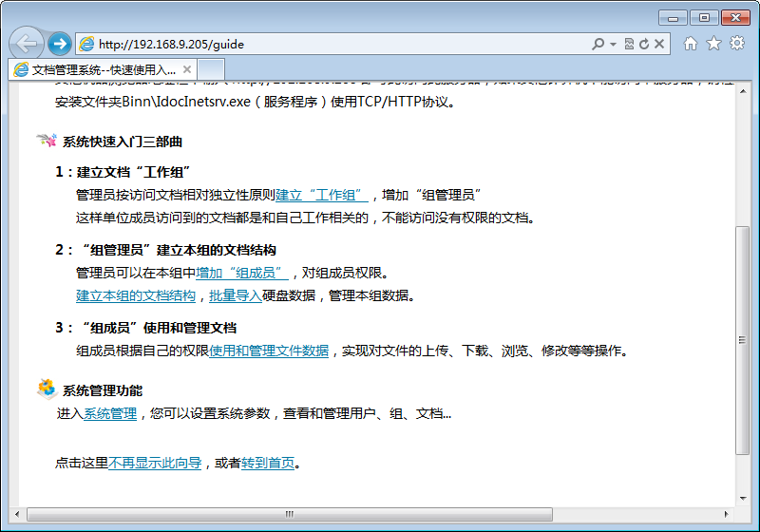Open the 系统管理 link
Viewport: 760px width, 532px height.
(110, 413)
